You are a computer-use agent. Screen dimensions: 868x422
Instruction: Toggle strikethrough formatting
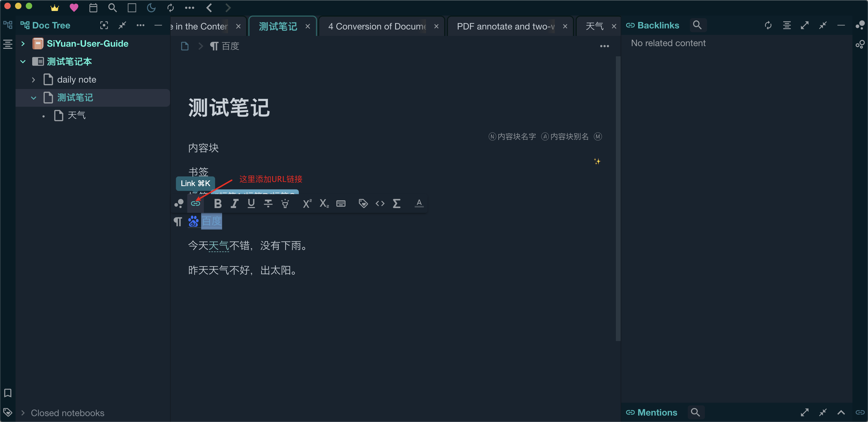click(x=268, y=203)
